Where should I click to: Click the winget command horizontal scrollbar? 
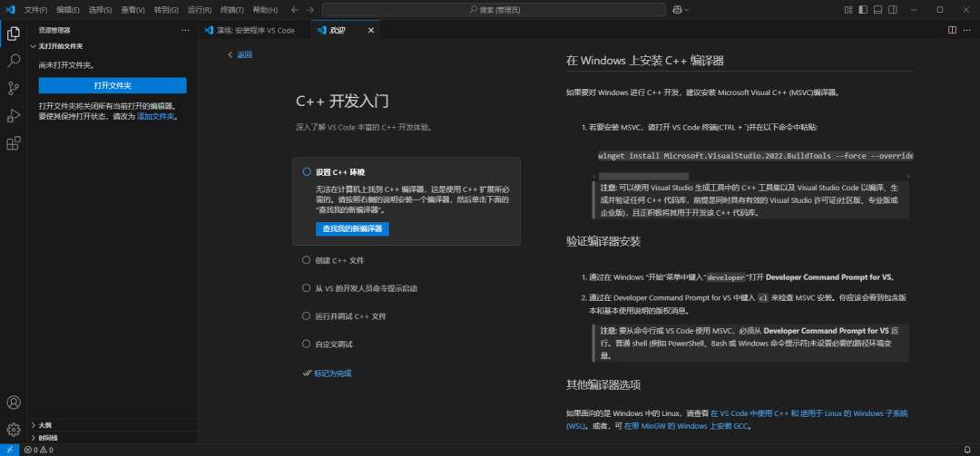(643, 177)
